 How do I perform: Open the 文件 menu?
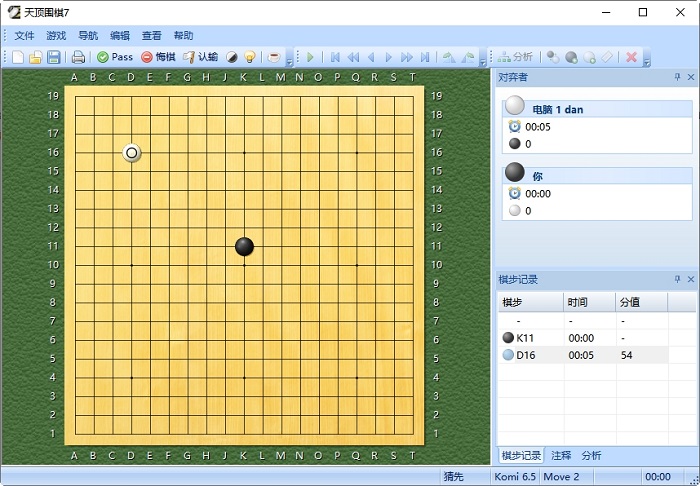click(x=25, y=36)
